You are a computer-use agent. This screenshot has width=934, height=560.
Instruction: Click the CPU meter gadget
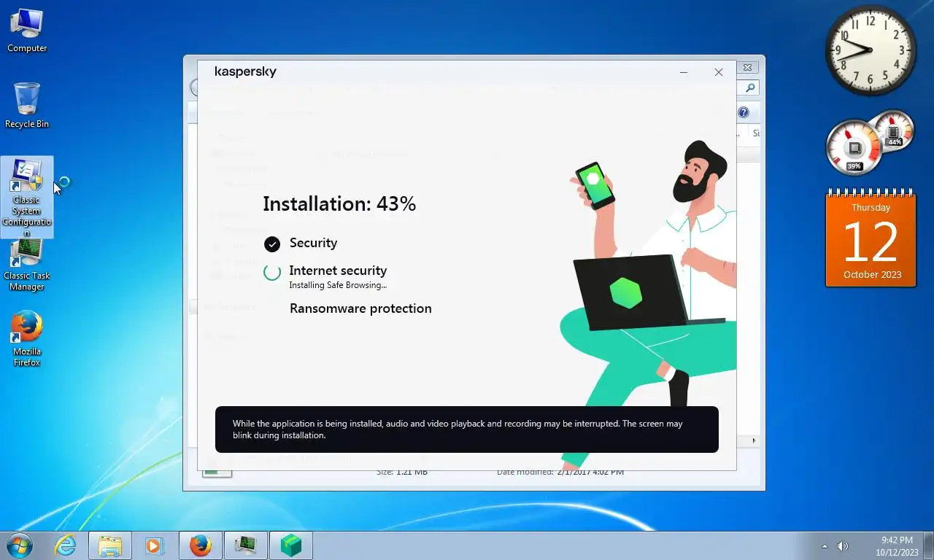pyautogui.click(x=854, y=148)
